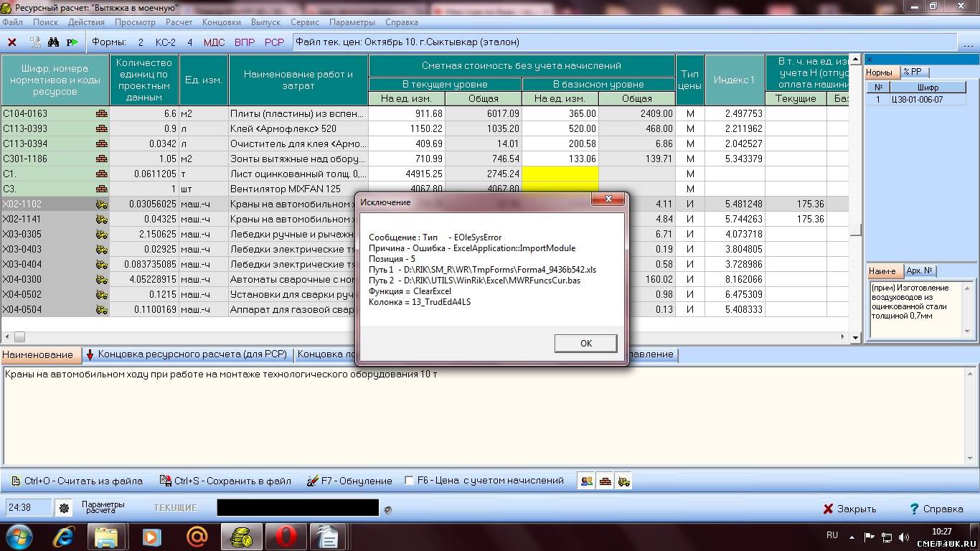The width and height of the screenshot is (980, 551).
Task: Click the workers filter icon at bottom
Action: (x=587, y=481)
